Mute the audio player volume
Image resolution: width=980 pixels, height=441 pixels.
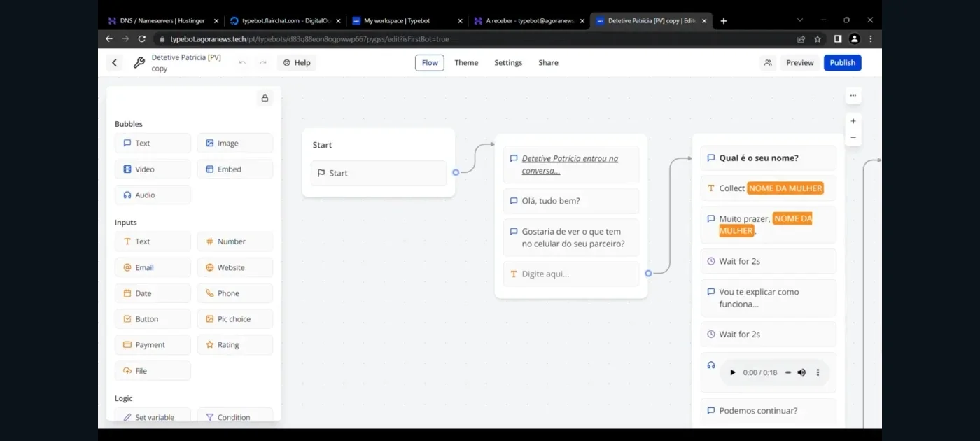click(801, 372)
